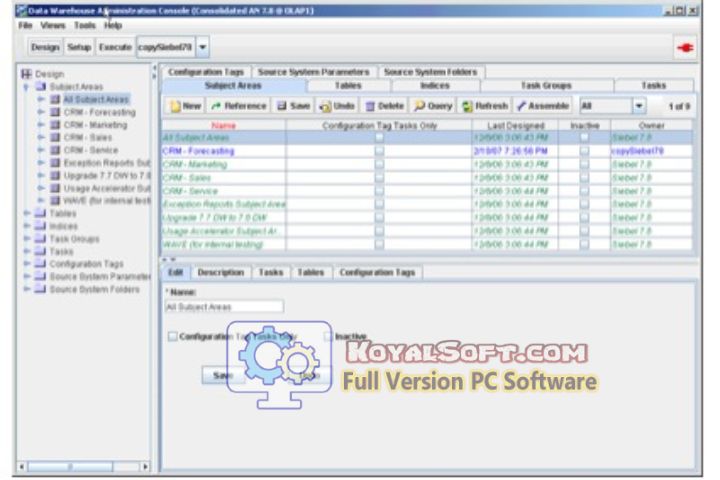
Task: Select All Subject Areas in the tree
Action: click(x=96, y=99)
